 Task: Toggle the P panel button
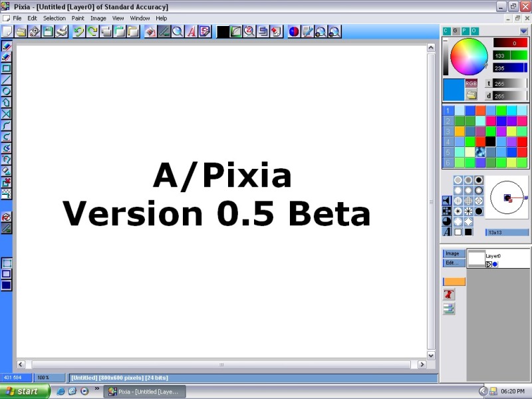click(465, 31)
